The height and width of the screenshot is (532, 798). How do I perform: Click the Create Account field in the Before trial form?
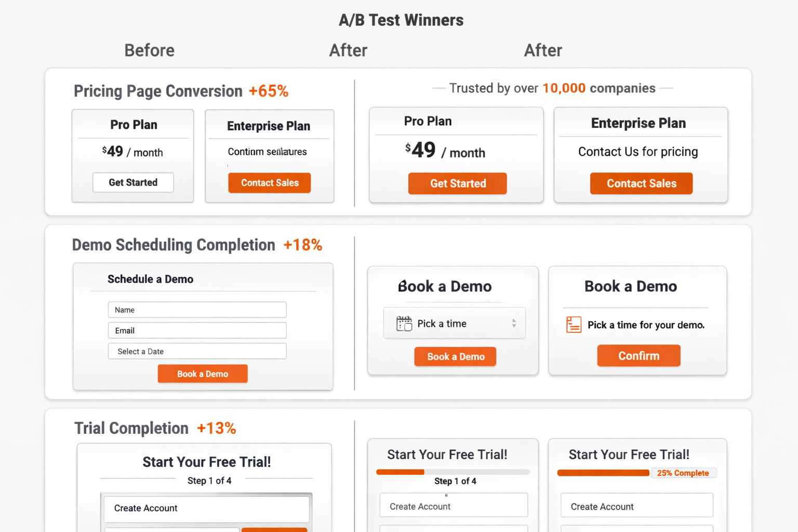tap(206, 508)
